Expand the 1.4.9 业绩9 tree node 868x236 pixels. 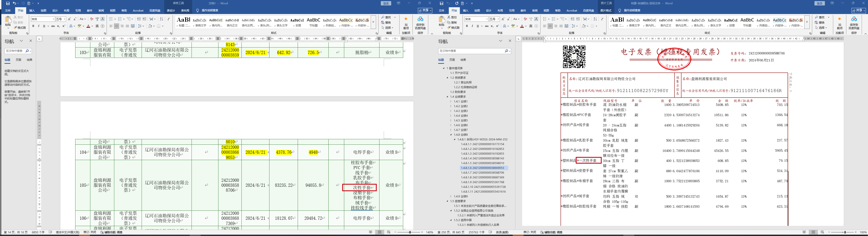coord(451,196)
